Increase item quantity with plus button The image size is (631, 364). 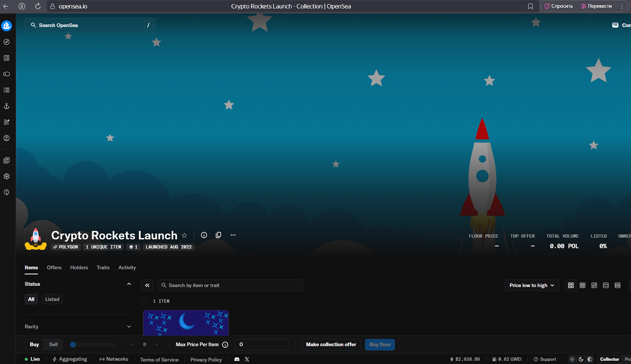pyautogui.click(x=157, y=345)
